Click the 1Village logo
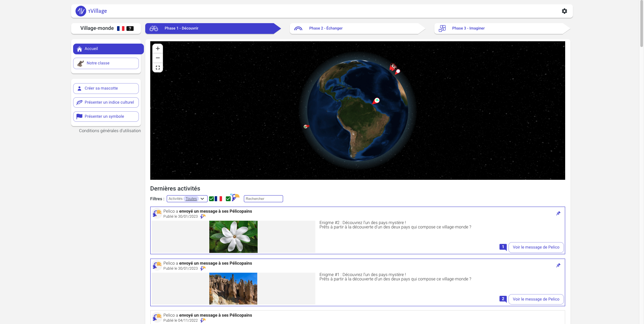This screenshot has width=644, height=324. click(91, 11)
